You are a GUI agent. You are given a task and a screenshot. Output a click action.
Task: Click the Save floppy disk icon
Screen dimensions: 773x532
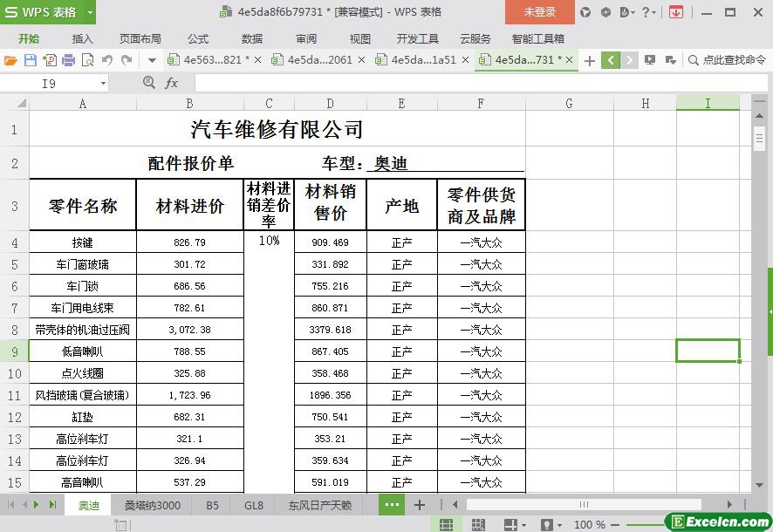coord(30,60)
